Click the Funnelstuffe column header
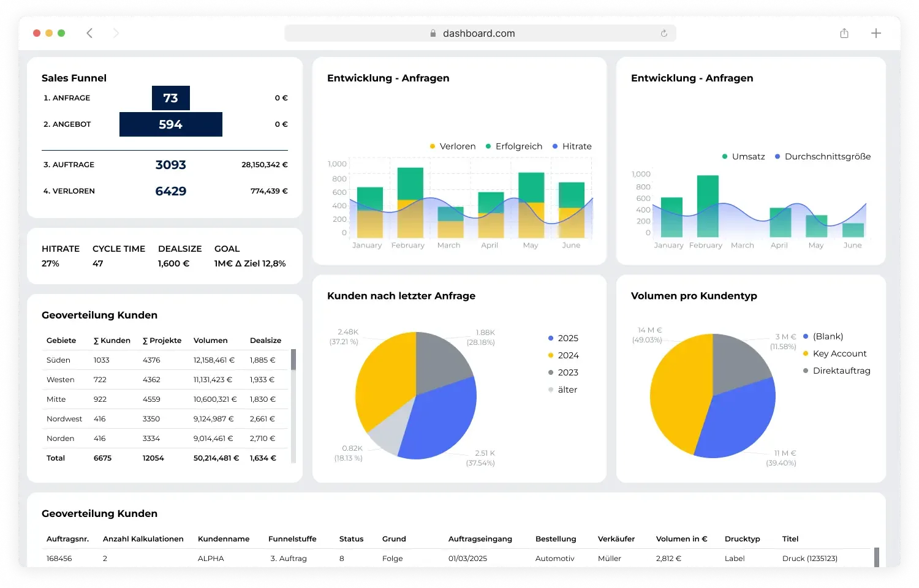919x588 pixels. [x=292, y=539]
